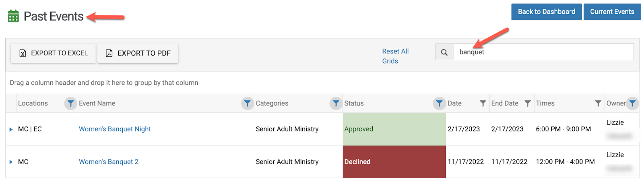Click the Categories column filter icon
This screenshot has width=644, height=178.
(x=336, y=103)
